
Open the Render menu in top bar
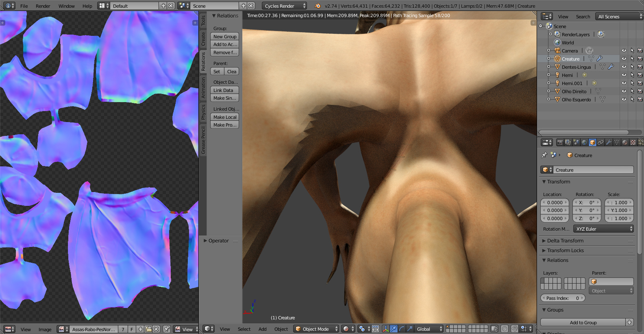tap(43, 6)
